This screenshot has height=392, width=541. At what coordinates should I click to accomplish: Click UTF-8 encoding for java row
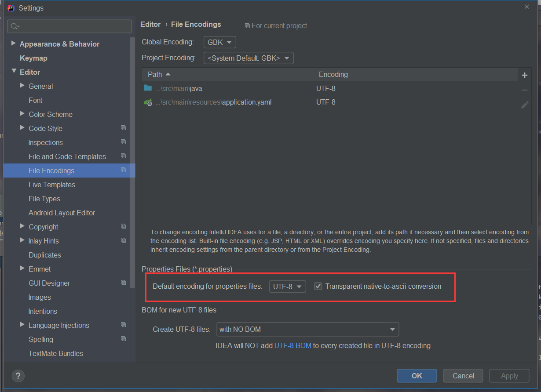point(326,88)
